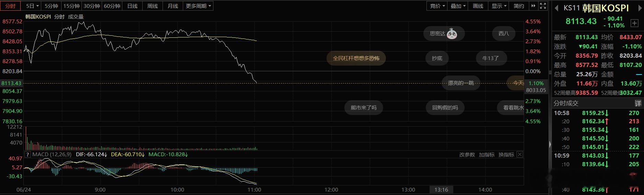Click the fullscreen chart icon
This screenshot has width=644, height=195.
tap(543, 6)
